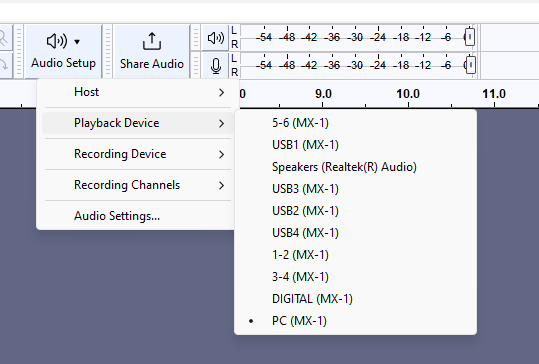Click the 9.0 mark on timeline ruler
This screenshot has height=364, width=539.
(x=323, y=94)
